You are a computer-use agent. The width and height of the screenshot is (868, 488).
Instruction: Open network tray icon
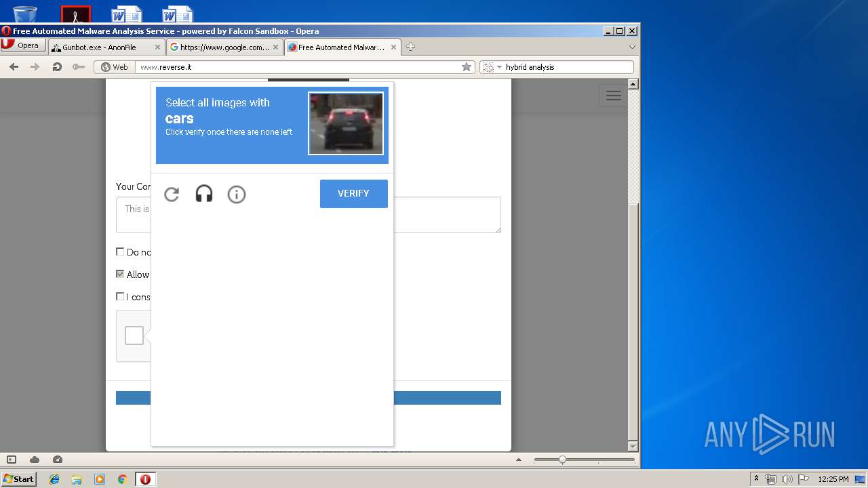(x=771, y=479)
